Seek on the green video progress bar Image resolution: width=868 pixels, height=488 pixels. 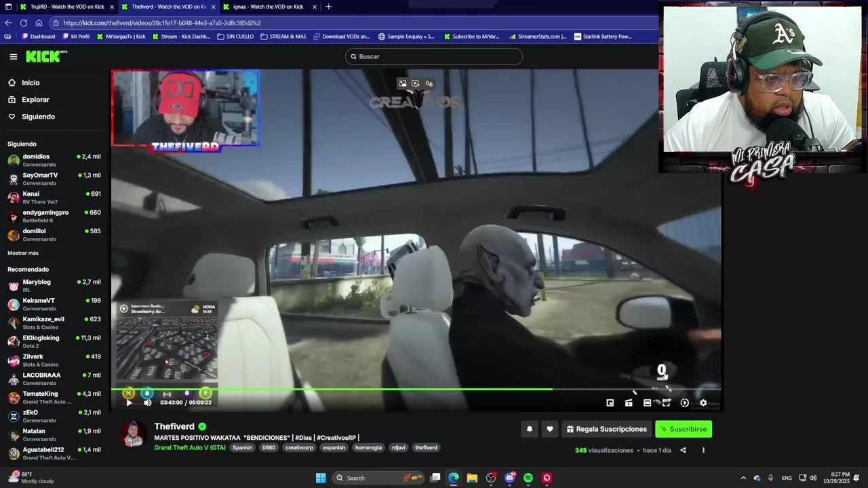click(416, 389)
